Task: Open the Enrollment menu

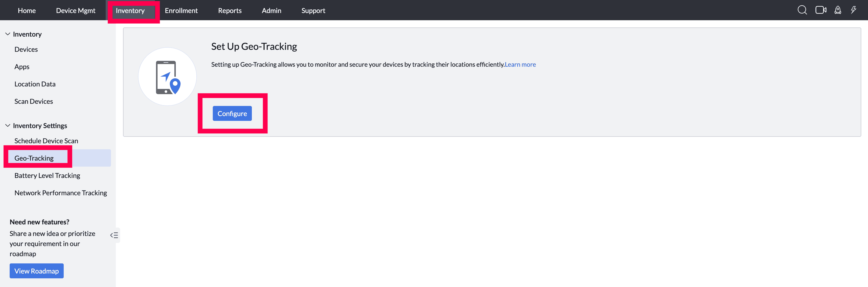Action: 181,10
